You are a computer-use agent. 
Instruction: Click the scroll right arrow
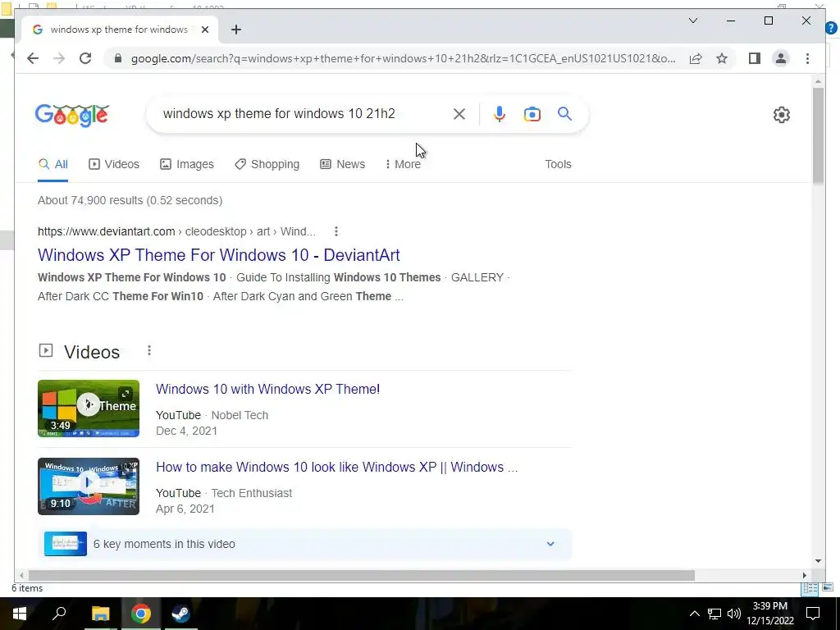[804, 575]
